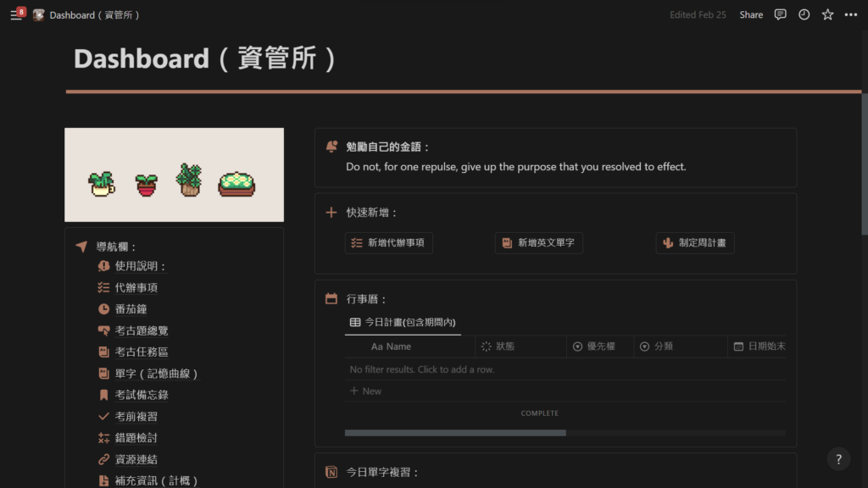
Task: Click the 錯題檢討 math icon
Action: [102, 437]
